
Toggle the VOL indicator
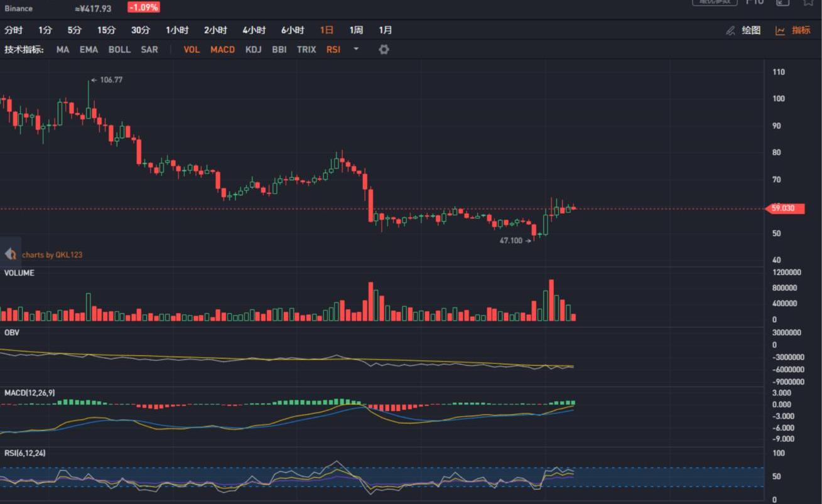coord(192,49)
